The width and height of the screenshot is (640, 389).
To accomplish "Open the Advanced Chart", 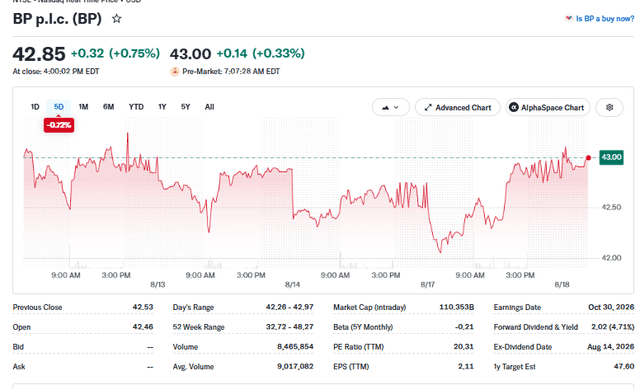I will (458, 107).
